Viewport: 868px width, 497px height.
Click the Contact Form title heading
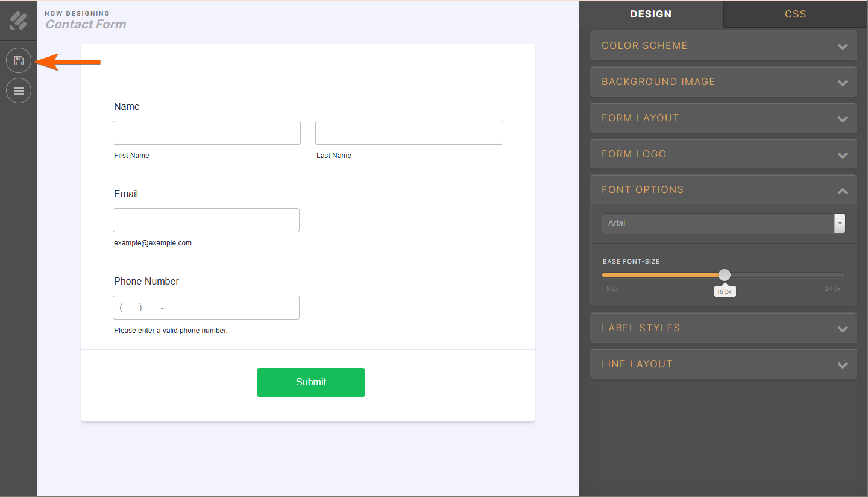coord(85,24)
